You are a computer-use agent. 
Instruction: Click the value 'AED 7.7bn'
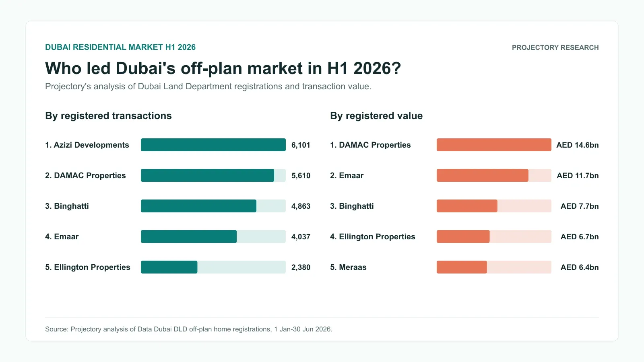click(x=580, y=206)
